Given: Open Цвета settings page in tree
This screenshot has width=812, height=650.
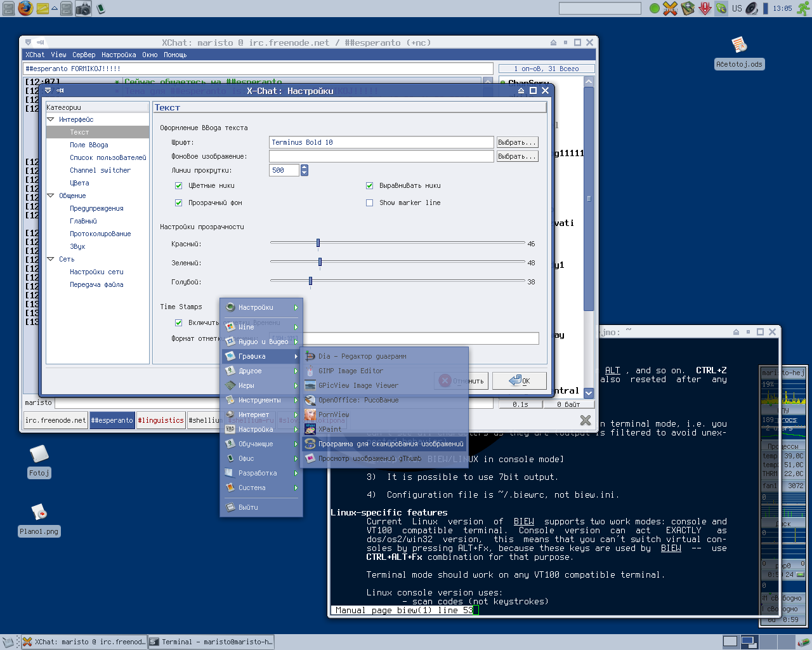Looking at the screenshot, I should 79,183.
